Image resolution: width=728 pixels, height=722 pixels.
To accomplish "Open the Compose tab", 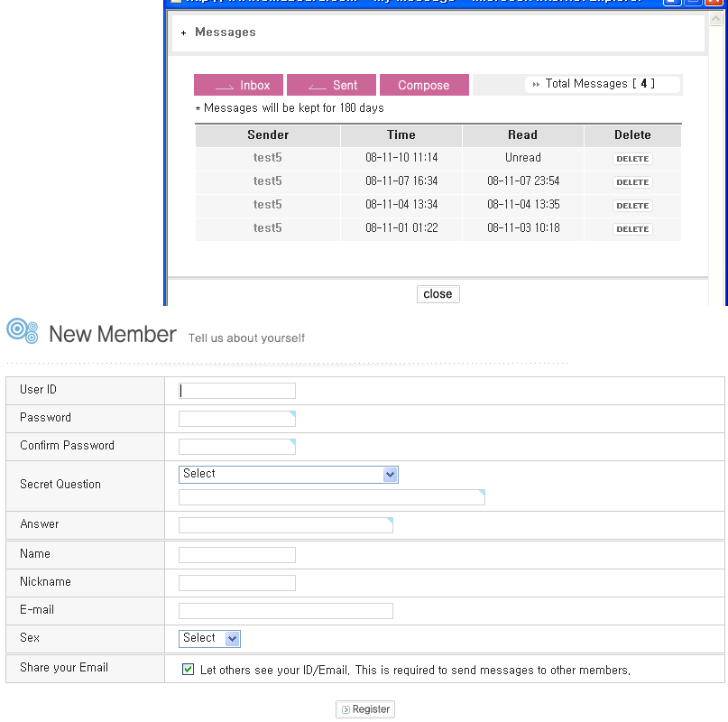I will 424,85.
